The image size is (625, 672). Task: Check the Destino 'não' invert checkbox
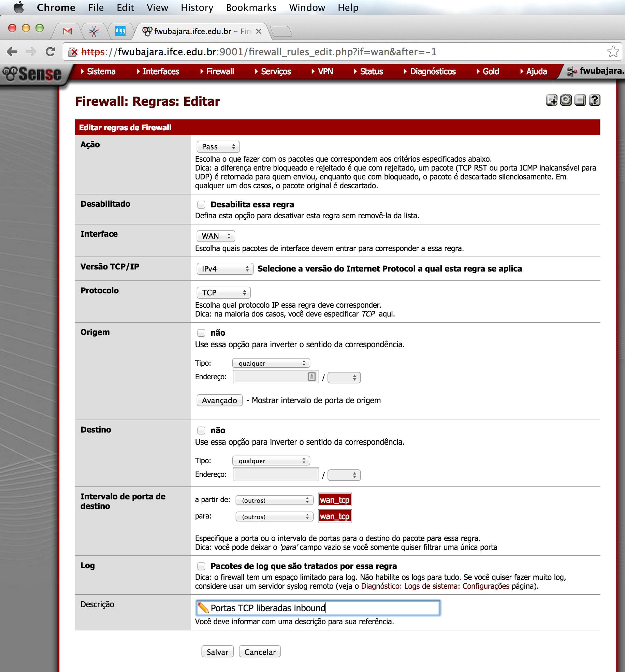click(x=201, y=430)
